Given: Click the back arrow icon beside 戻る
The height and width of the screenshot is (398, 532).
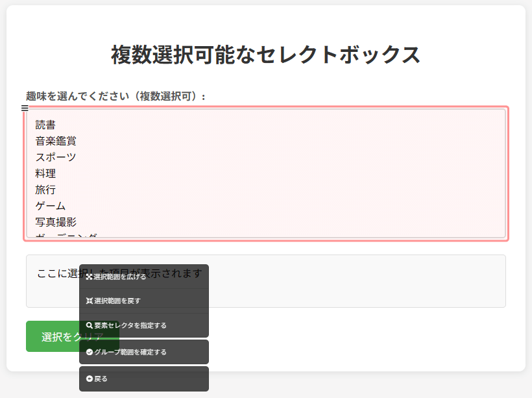Looking at the screenshot, I should pyautogui.click(x=89, y=379).
